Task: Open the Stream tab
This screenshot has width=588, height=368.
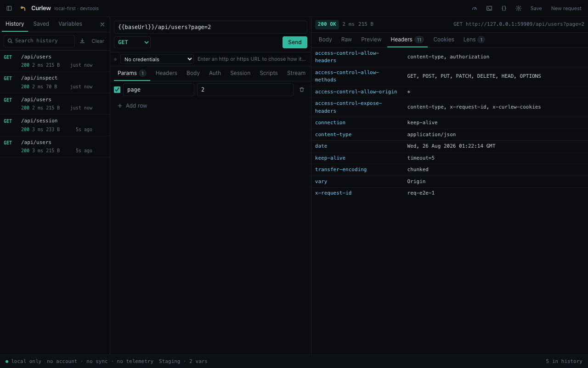Action: (296, 73)
